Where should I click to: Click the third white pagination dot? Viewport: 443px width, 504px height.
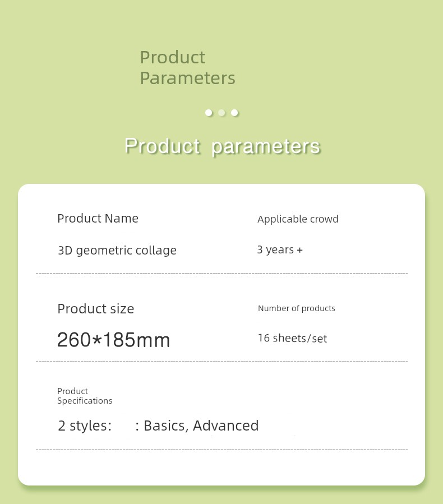[234, 113]
